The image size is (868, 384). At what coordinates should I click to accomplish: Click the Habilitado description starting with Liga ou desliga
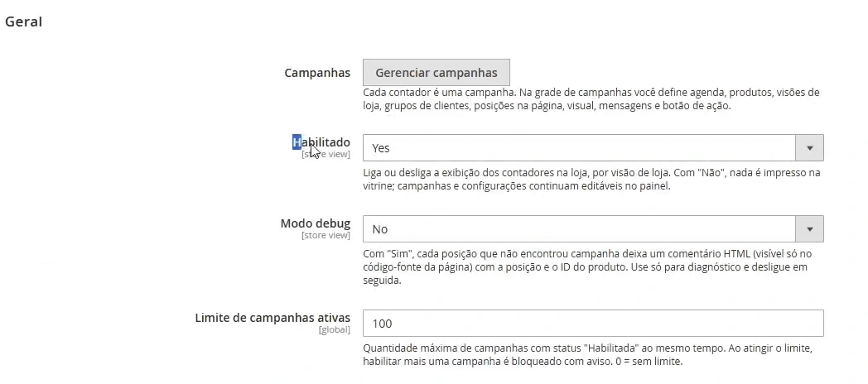tap(591, 180)
